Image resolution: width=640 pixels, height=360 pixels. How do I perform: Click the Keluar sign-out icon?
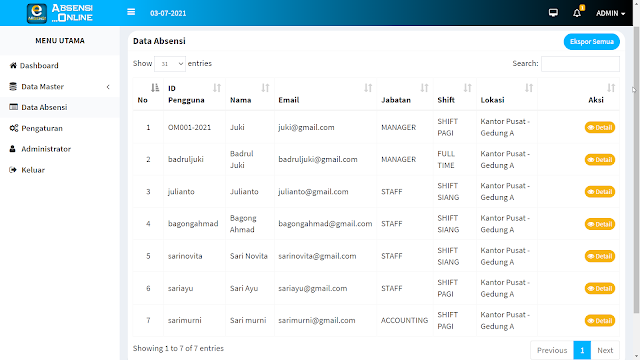coord(13,170)
